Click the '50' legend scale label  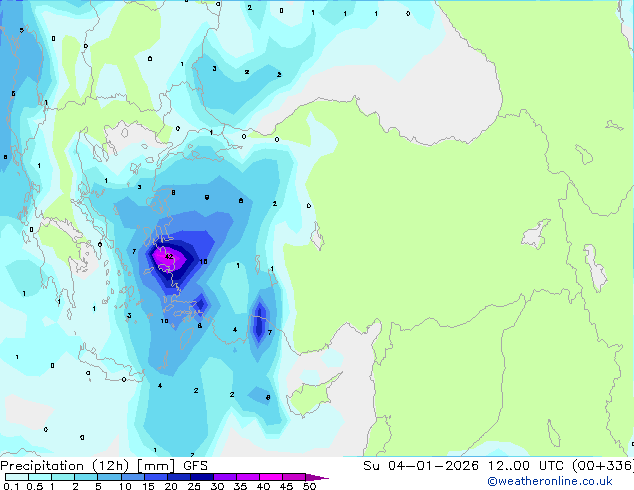pos(309,486)
